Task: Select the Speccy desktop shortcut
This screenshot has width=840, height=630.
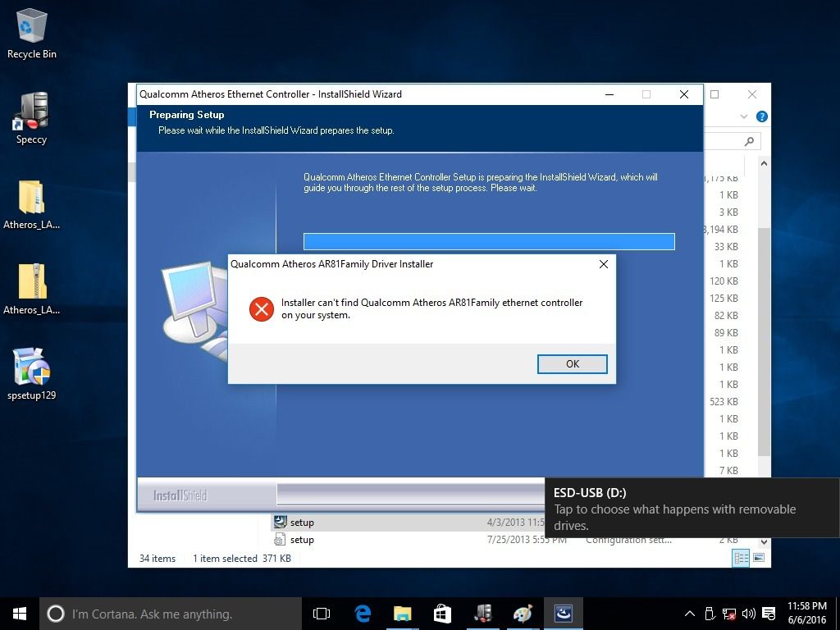Action: 32,118
